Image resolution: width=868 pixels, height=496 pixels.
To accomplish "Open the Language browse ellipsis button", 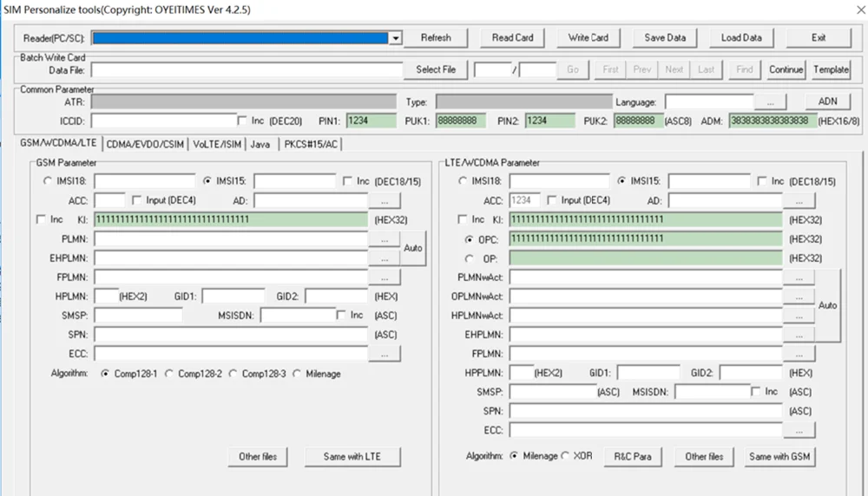I will click(x=770, y=102).
